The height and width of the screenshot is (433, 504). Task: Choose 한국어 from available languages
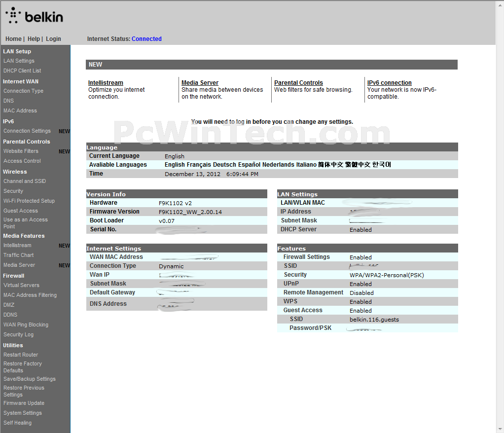[382, 165]
